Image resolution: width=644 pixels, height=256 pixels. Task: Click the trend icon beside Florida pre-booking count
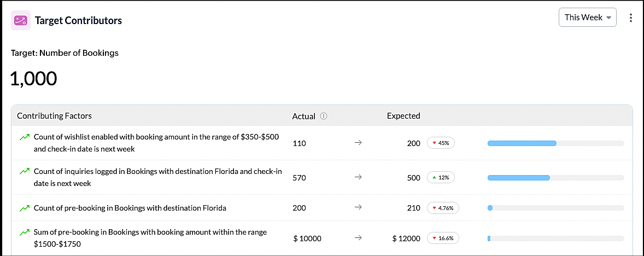tap(24, 208)
